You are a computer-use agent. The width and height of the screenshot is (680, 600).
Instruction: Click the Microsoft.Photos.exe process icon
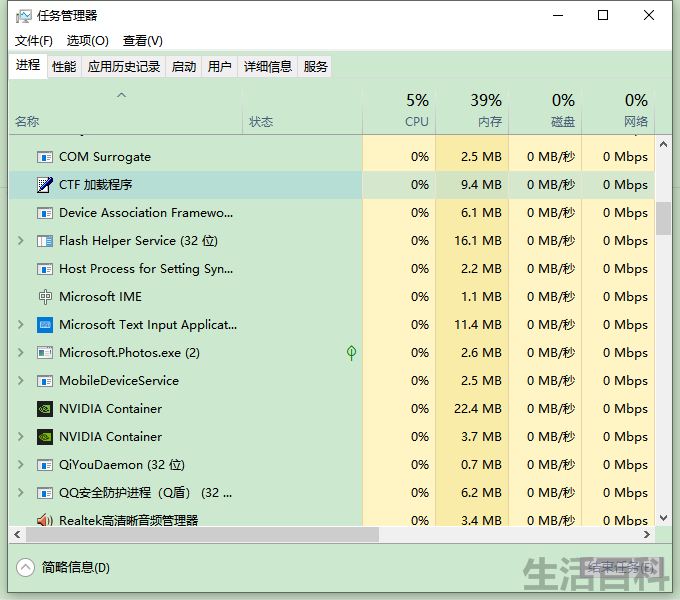(45, 353)
